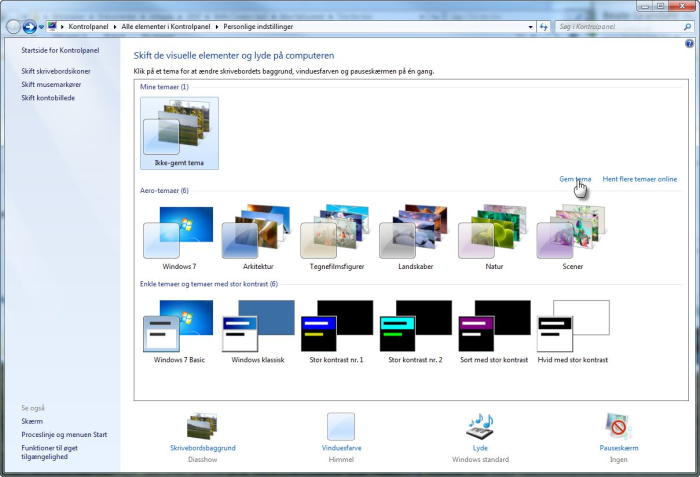Open the Lyde sound settings icon

480,427
